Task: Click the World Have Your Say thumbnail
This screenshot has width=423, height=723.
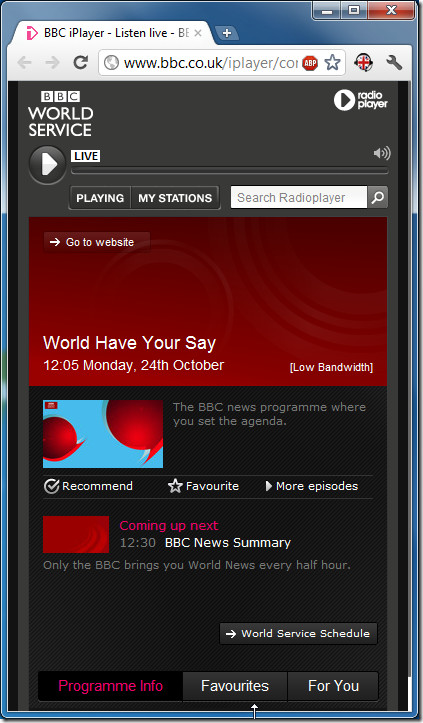Action: point(103,434)
